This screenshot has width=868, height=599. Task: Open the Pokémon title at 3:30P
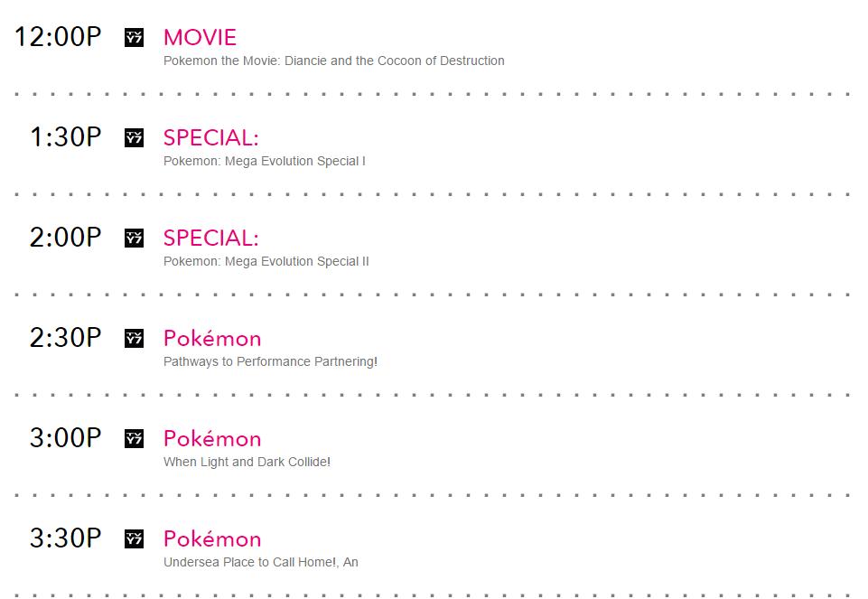pos(212,539)
